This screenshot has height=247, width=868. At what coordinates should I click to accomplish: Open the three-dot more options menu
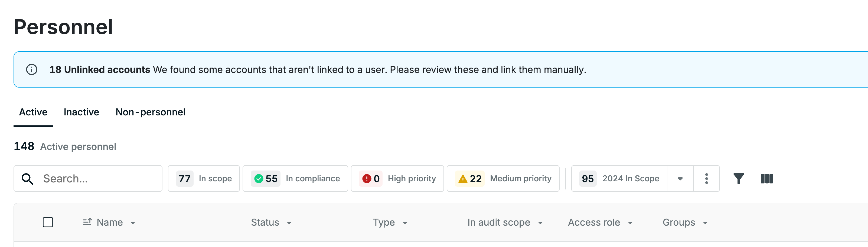click(x=707, y=179)
